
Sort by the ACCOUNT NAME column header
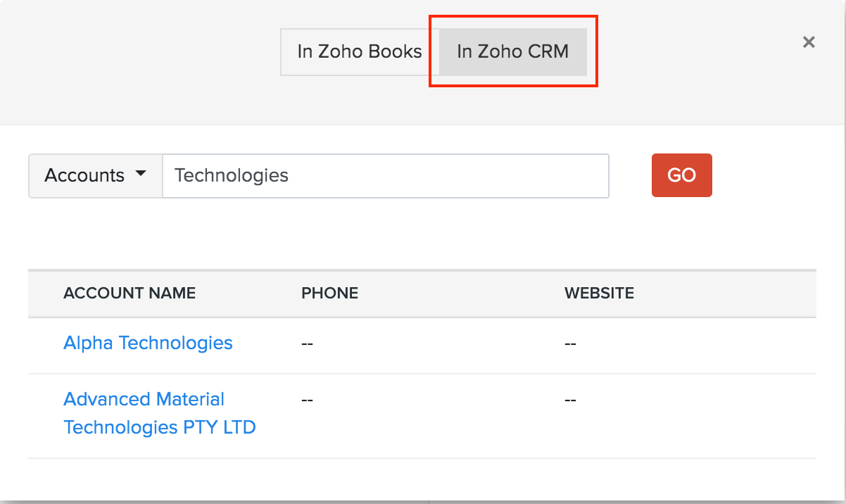tap(130, 293)
